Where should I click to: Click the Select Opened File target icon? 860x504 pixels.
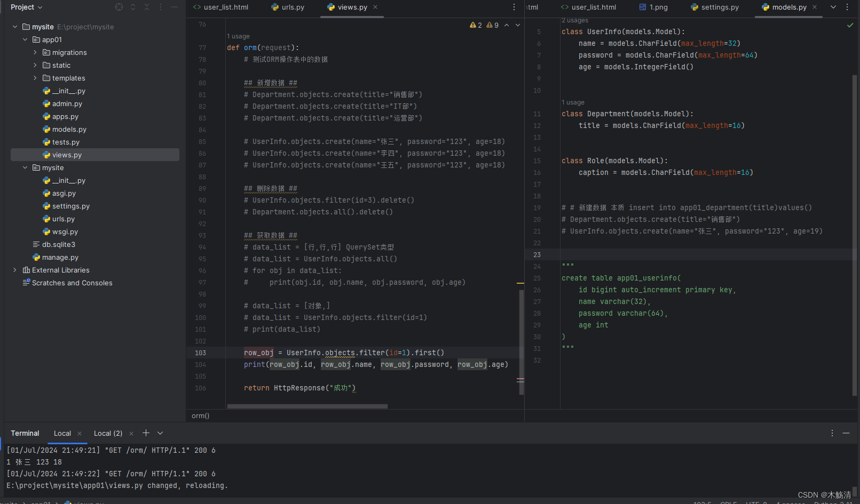[x=119, y=7]
